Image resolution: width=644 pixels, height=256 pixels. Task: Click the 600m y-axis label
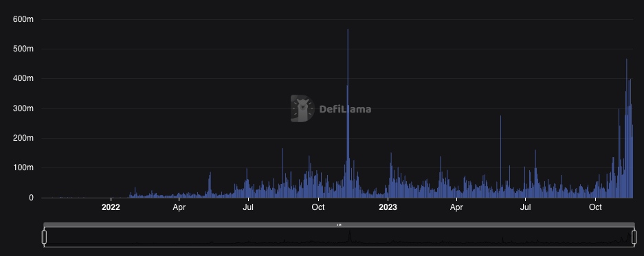pyautogui.click(x=23, y=19)
